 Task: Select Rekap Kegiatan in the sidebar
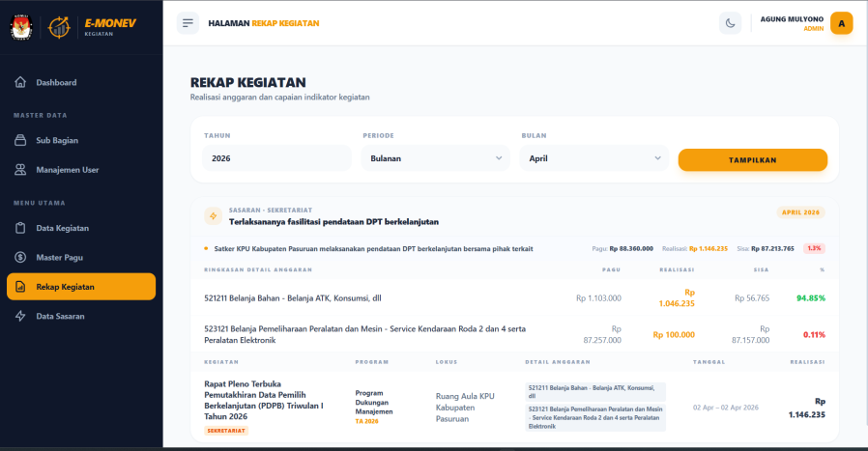click(81, 287)
